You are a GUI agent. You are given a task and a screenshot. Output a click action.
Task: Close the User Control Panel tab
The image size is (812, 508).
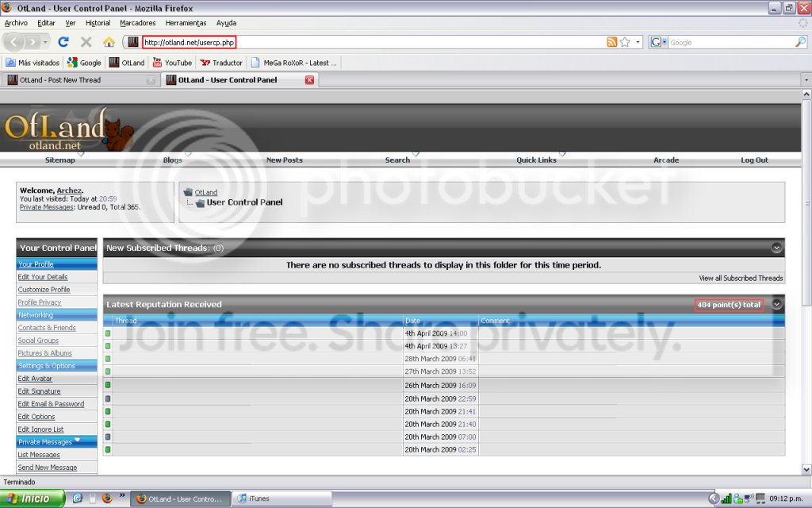click(310, 80)
